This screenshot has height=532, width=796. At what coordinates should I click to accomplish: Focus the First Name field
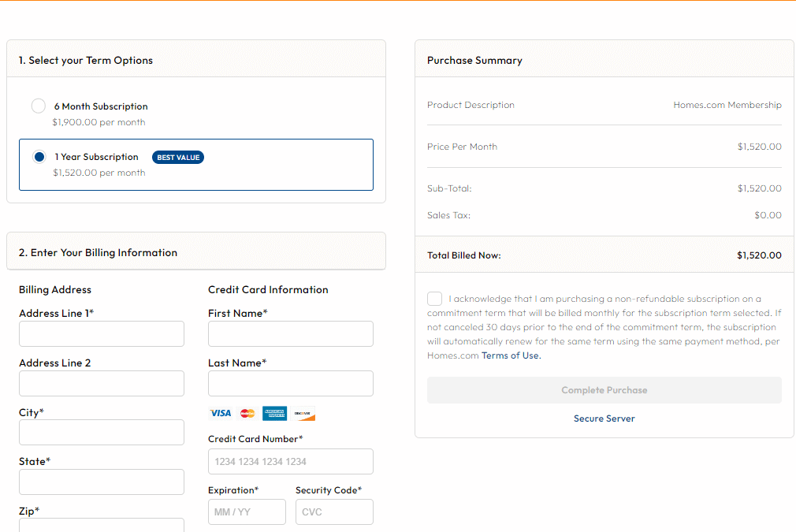click(291, 333)
